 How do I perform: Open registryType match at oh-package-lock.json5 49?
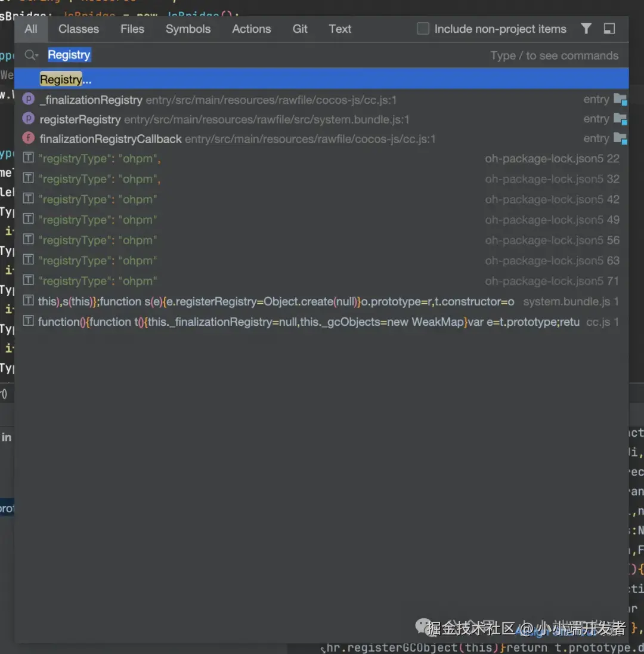(x=321, y=220)
